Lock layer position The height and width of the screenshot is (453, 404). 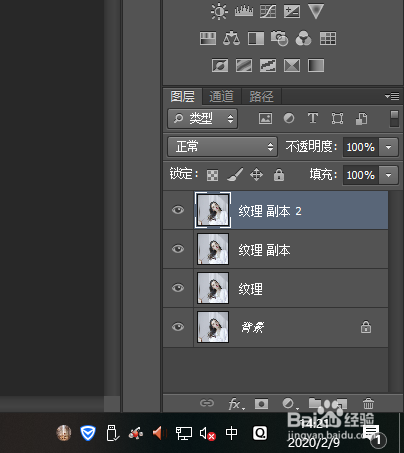coord(256,175)
